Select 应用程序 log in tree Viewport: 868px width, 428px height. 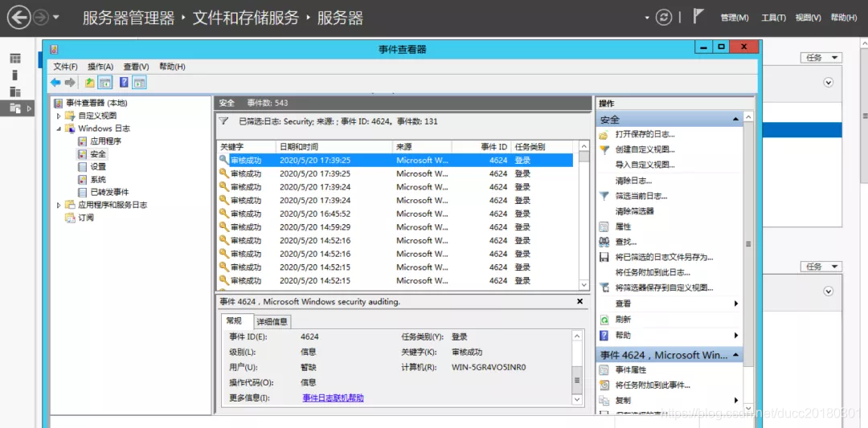click(x=106, y=141)
